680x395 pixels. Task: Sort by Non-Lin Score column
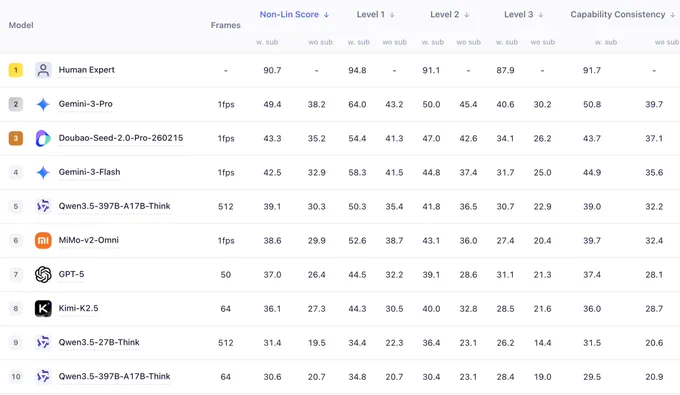tap(294, 14)
